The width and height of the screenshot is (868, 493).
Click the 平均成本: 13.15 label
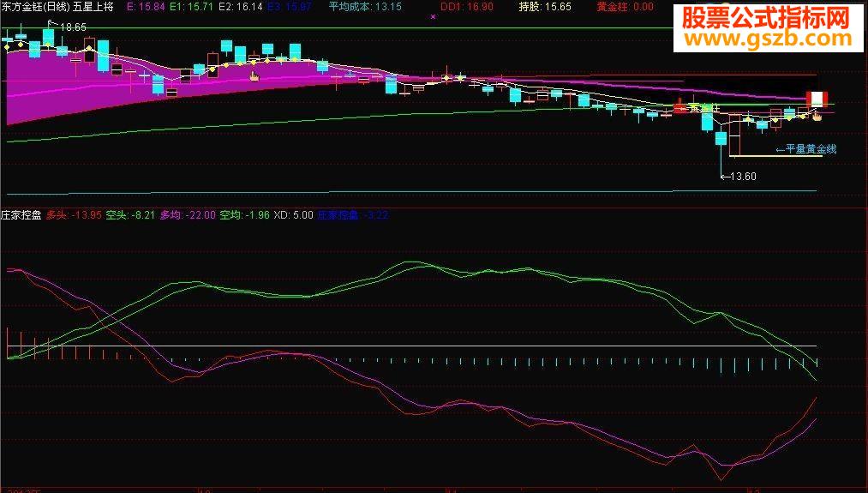365,7
